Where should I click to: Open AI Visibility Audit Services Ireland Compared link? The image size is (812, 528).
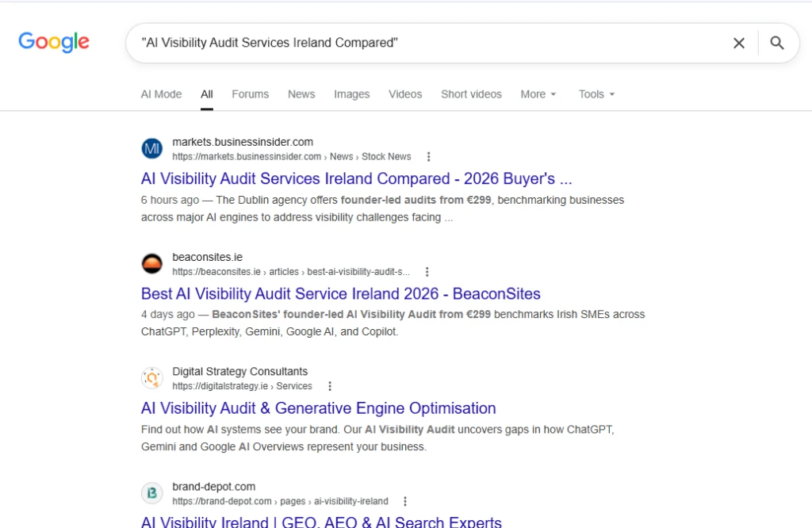pyautogui.click(x=356, y=178)
